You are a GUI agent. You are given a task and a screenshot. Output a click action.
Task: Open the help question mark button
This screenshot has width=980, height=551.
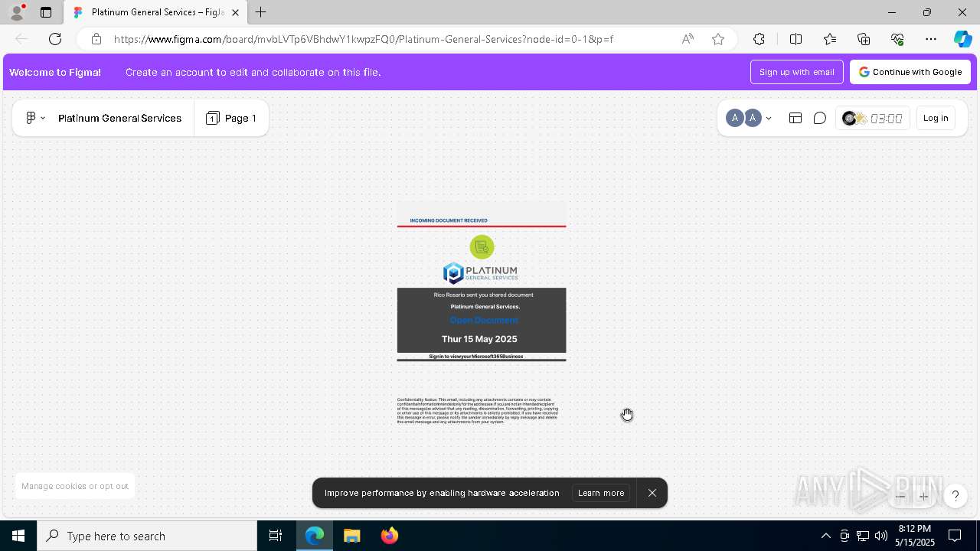(955, 496)
